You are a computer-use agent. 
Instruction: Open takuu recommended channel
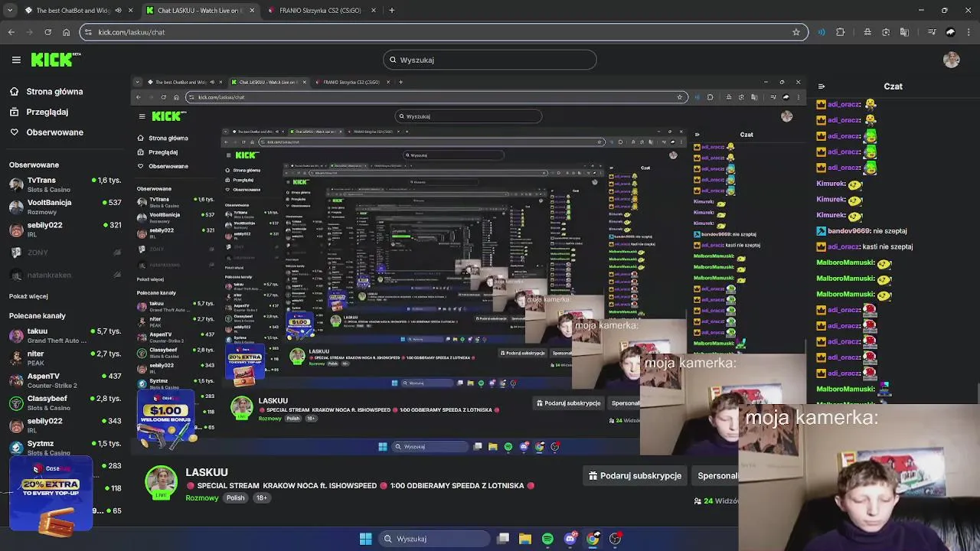64,335
